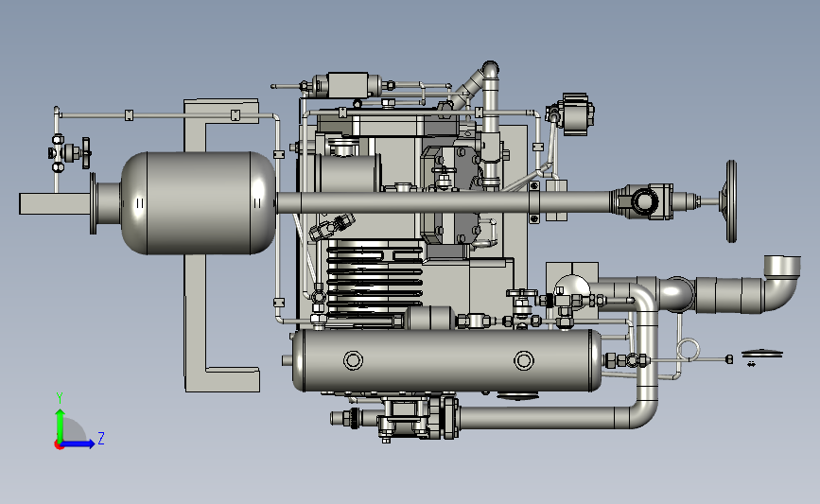This screenshot has height=504, width=820.
Task: Select the green Y axis arrow
Action: 60,426
